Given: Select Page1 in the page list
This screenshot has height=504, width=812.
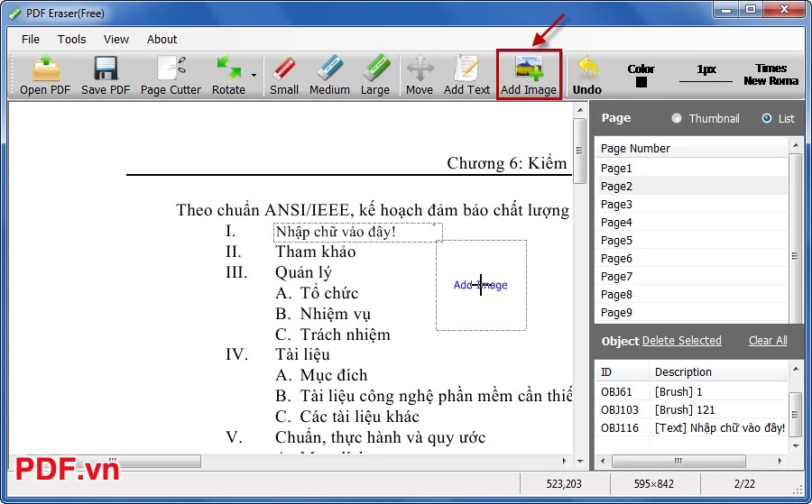Looking at the screenshot, I should (x=692, y=169).
